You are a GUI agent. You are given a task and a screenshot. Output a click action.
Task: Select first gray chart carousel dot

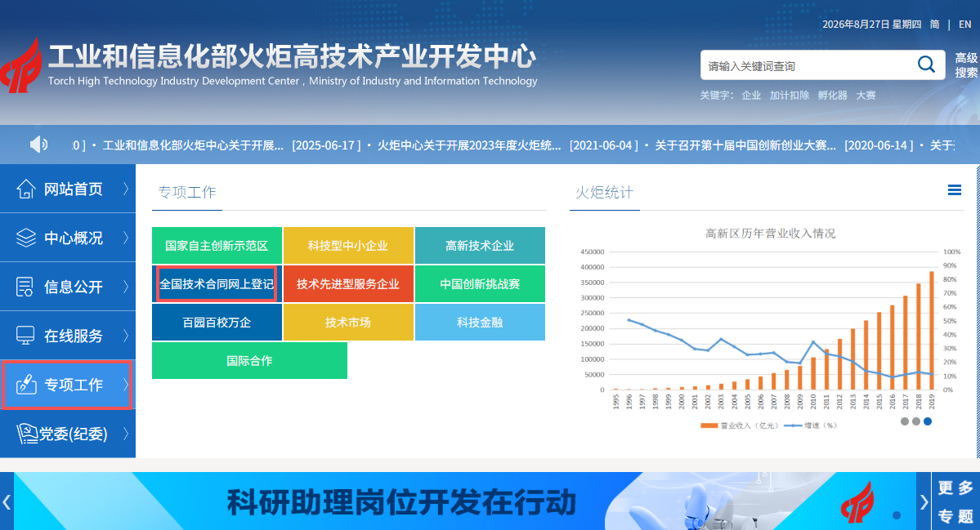(904, 421)
